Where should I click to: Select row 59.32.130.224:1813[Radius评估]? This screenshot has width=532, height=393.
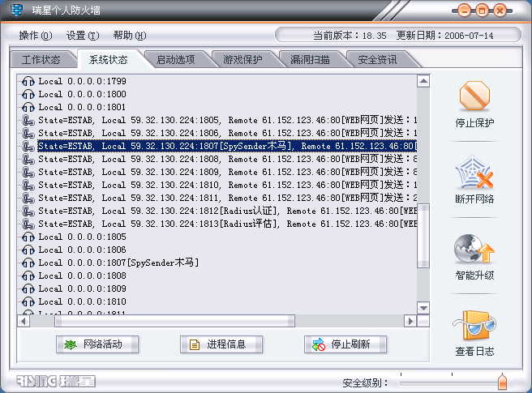pyautogui.click(x=227, y=224)
